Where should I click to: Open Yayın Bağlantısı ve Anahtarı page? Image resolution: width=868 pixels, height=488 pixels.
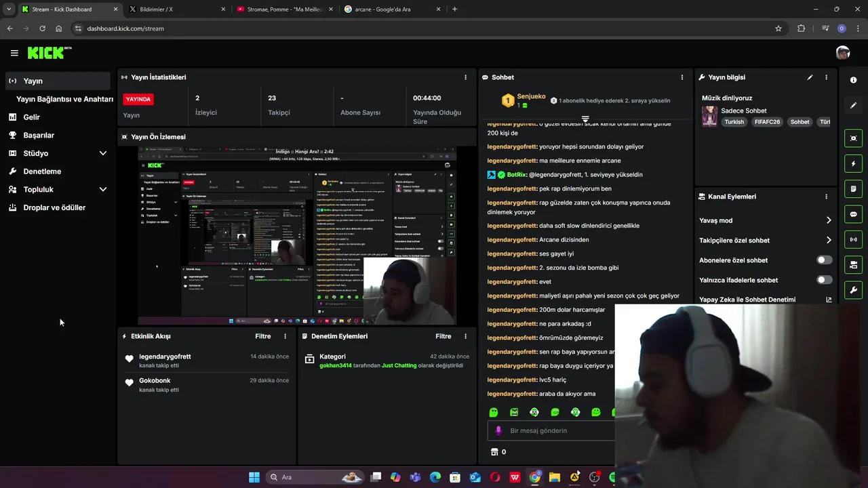(x=64, y=99)
